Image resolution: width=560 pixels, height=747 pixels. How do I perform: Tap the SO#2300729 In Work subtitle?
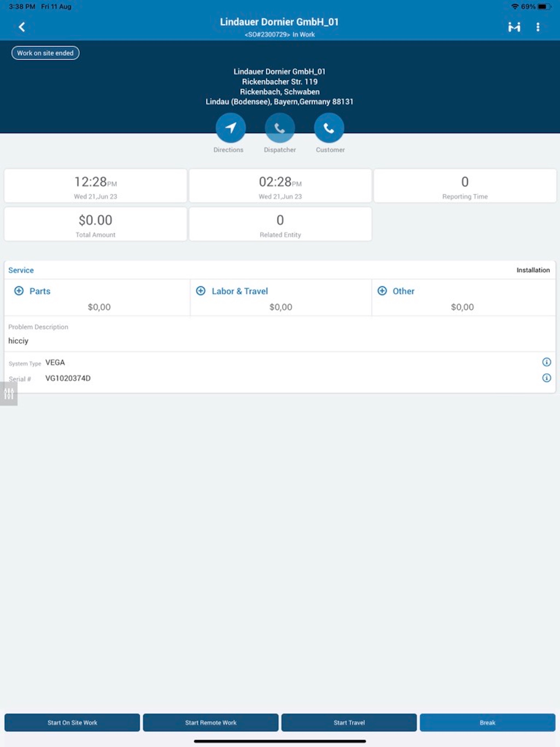280,34
